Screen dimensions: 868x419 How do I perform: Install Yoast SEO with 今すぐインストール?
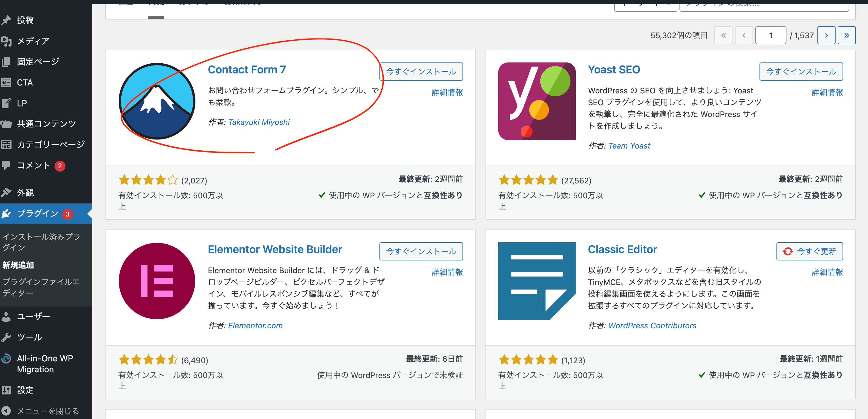(801, 72)
